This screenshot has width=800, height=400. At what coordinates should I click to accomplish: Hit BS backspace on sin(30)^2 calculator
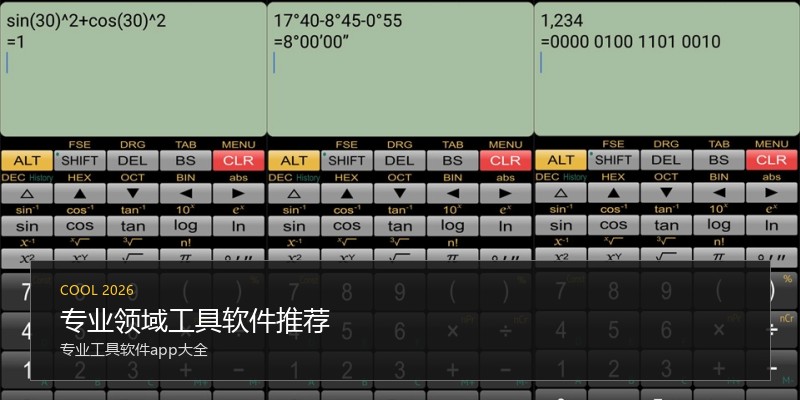pyautogui.click(x=185, y=161)
